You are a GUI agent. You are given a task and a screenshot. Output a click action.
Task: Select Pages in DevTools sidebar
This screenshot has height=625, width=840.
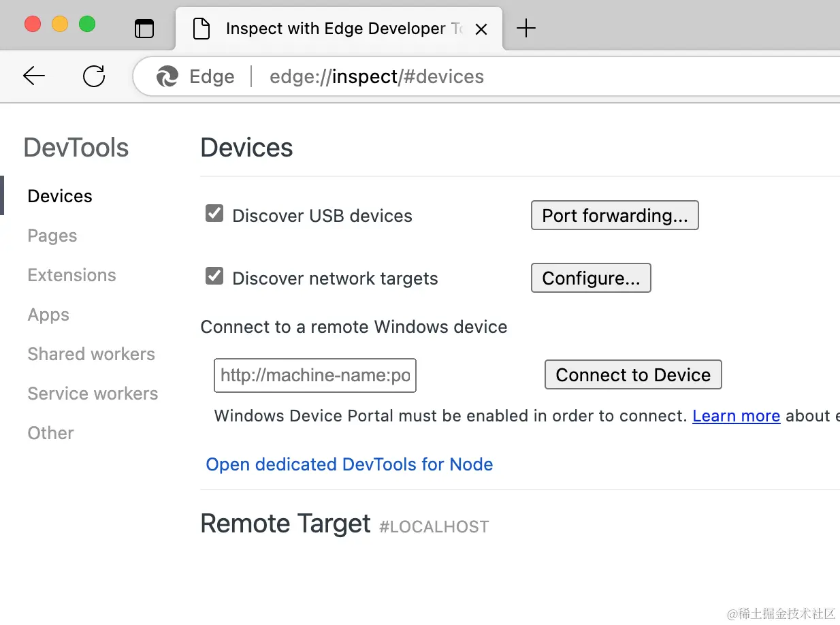click(x=52, y=236)
